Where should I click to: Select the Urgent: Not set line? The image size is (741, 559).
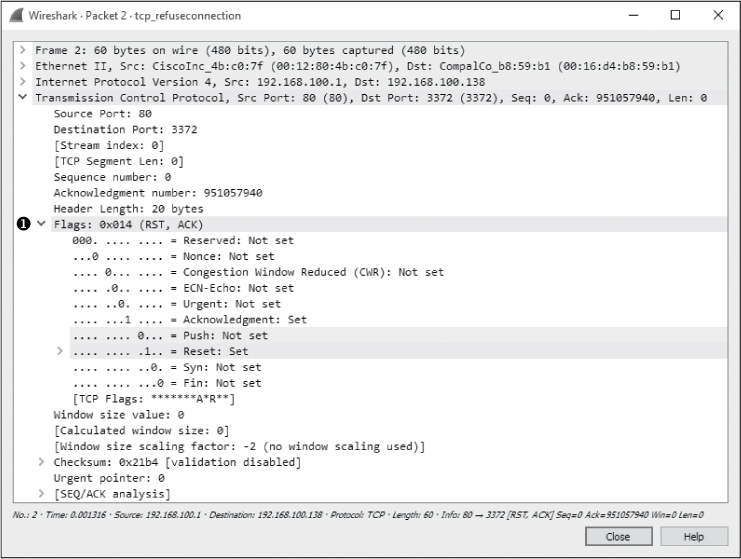tap(177, 303)
